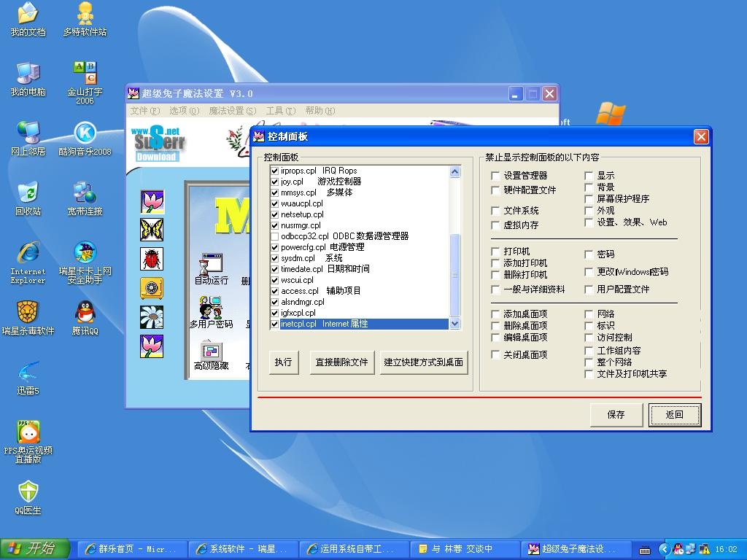Click the cpl list scrollbar thumb

(x=455, y=275)
